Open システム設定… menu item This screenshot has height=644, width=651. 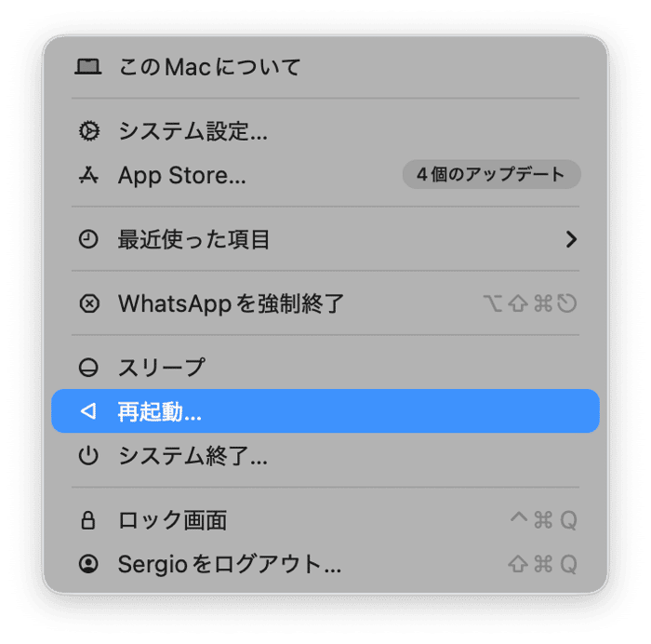coord(193,131)
